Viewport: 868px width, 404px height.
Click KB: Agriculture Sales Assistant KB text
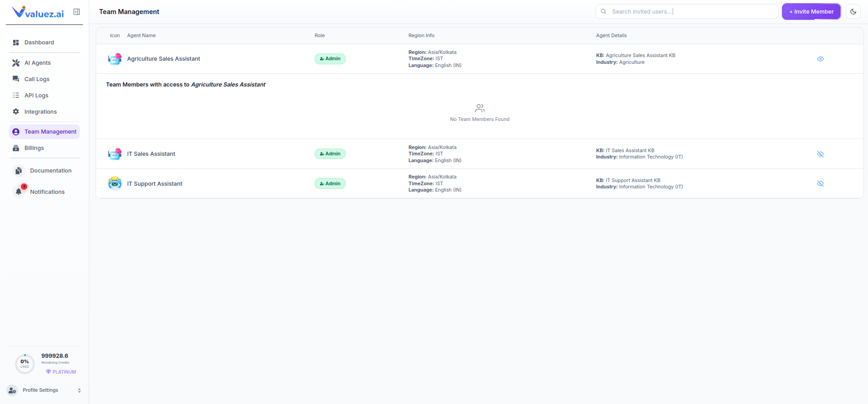(635, 56)
